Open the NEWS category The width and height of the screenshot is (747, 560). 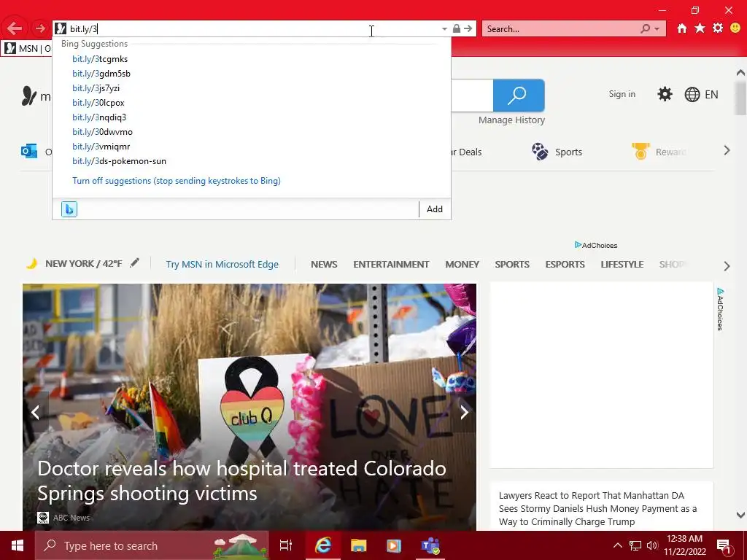click(324, 264)
